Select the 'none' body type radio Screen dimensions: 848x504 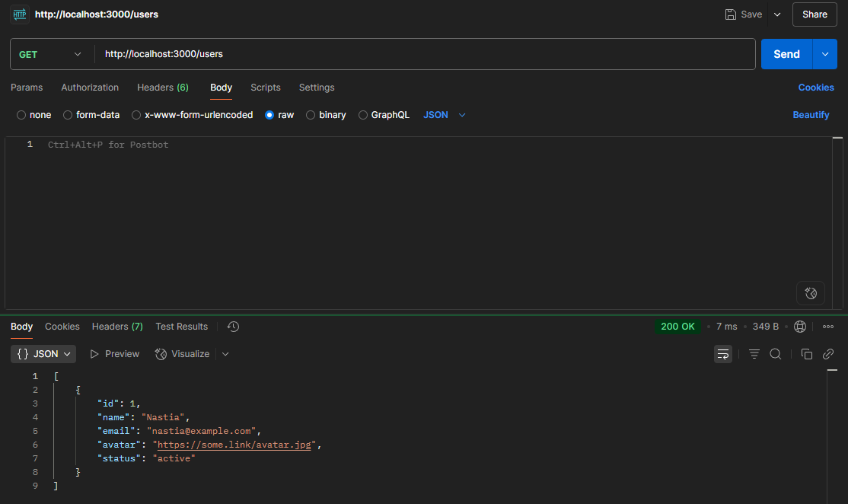click(x=21, y=115)
